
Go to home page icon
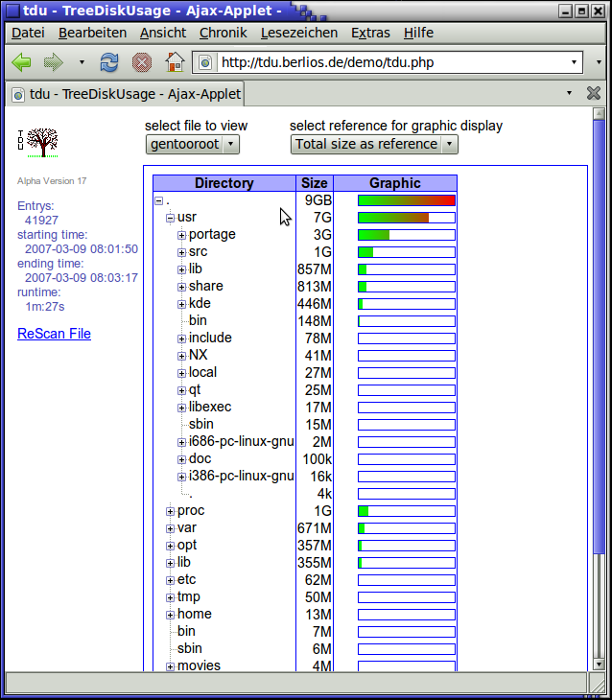[174, 62]
